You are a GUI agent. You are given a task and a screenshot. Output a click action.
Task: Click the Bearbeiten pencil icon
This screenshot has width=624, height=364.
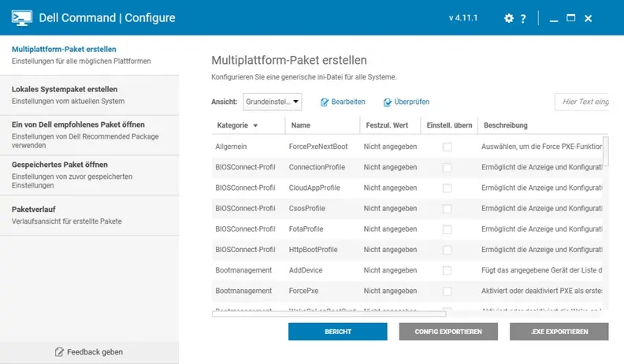point(325,102)
